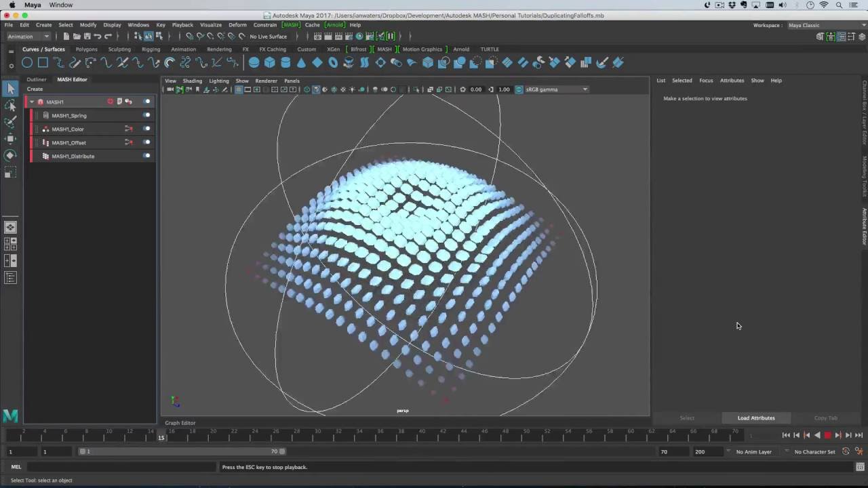Screen dimensions: 868x488
Task: Toggle the MASH1_Offset node enable switch
Action: [x=146, y=142]
